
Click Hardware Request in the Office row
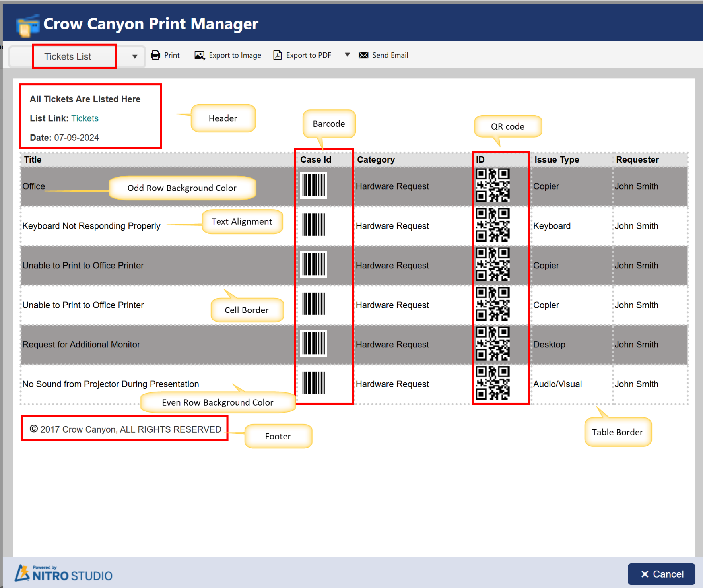[x=392, y=186]
